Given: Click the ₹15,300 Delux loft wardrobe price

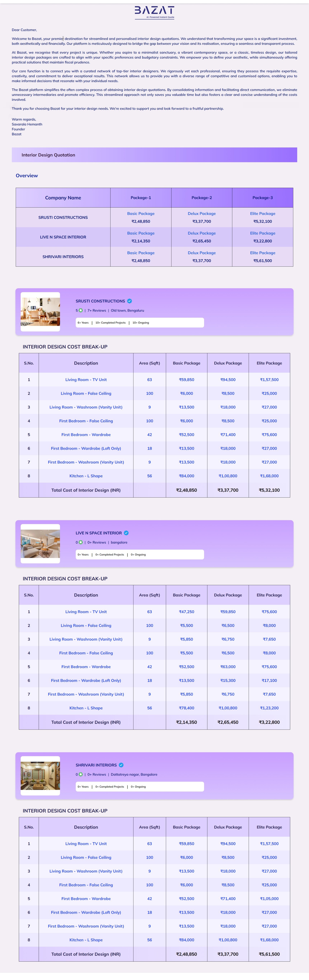Looking at the screenshot, I should (228, 681).
